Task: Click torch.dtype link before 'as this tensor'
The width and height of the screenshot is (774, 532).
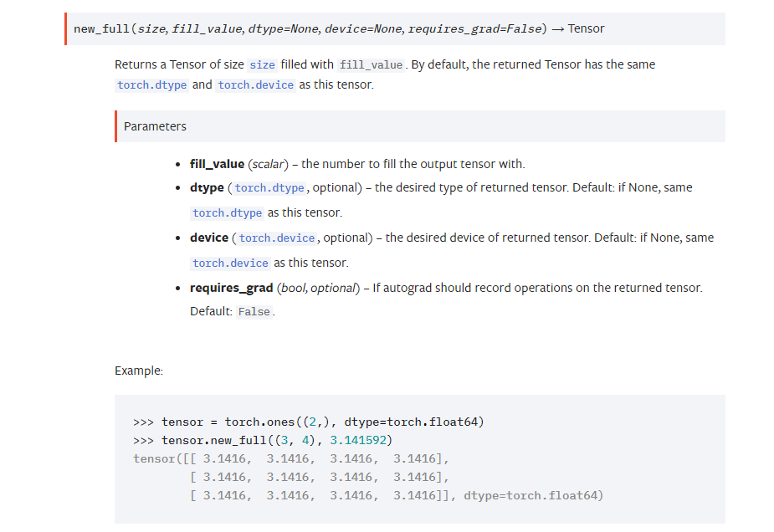Action: 228,213
